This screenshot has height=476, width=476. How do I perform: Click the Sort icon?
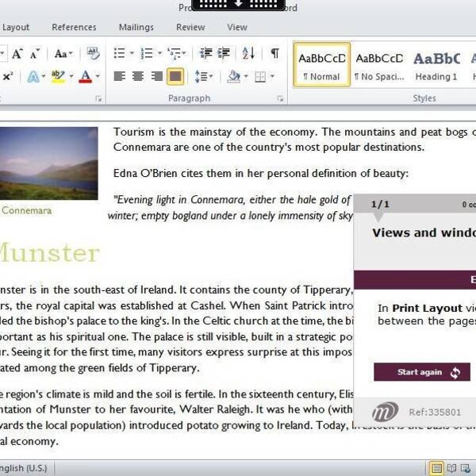click(248, 53)
